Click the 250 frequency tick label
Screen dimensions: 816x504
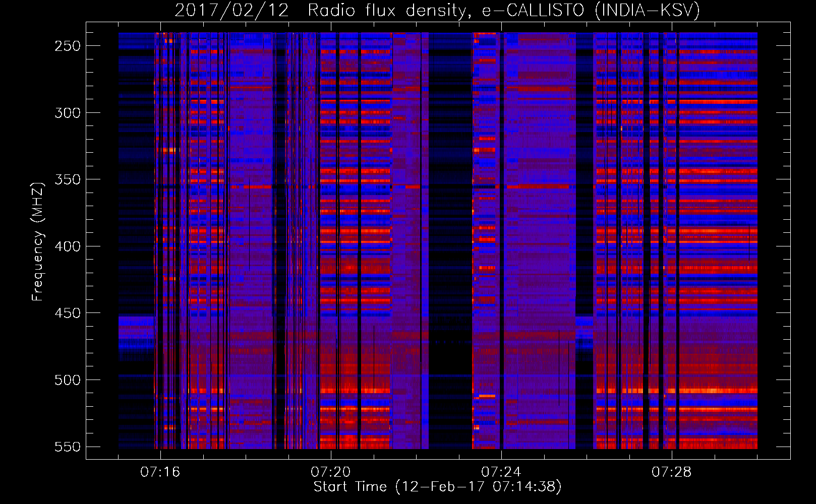68,46
